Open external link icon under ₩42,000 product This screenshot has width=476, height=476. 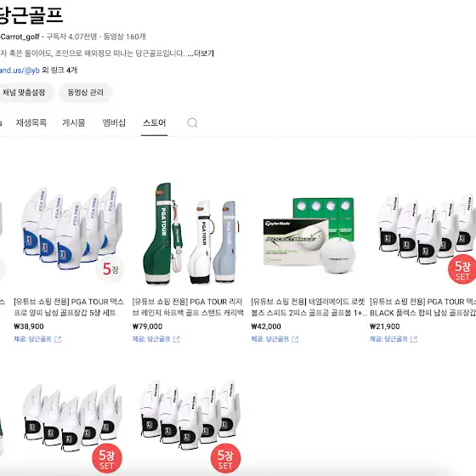295,339
